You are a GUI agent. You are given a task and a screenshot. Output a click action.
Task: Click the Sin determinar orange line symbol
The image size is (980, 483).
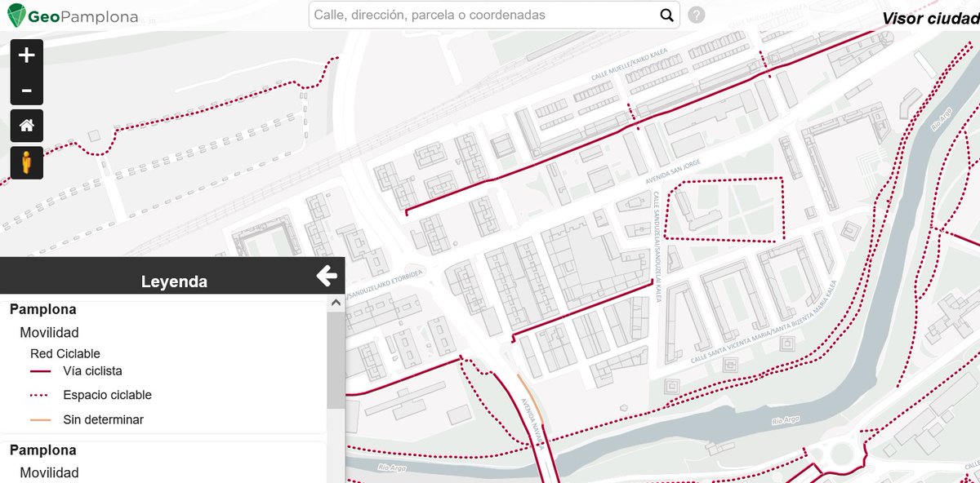[41, 420]
